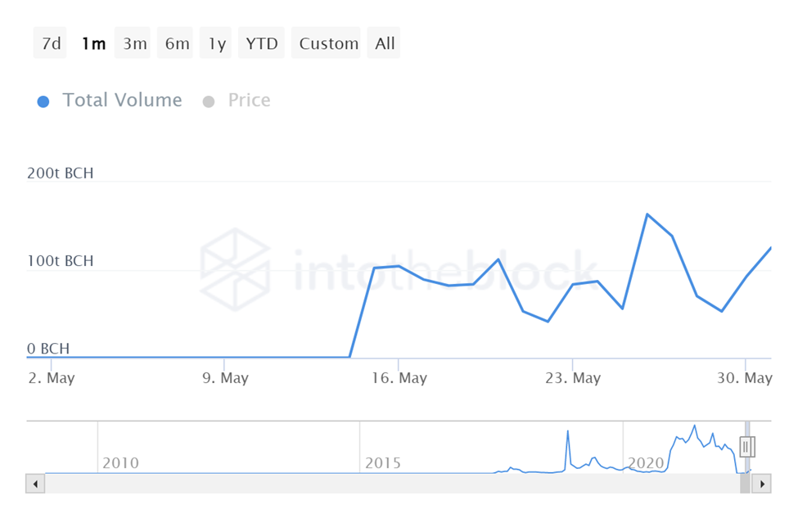Click the gray Price legend dot

pyautogui.click(x=209, y=101)
